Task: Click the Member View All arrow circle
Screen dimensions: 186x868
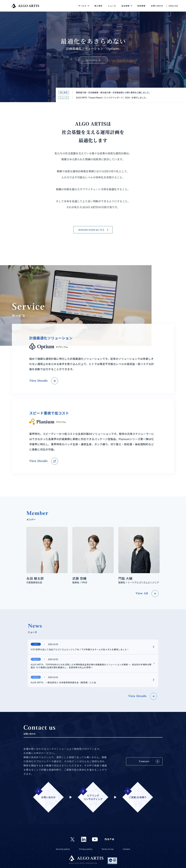Action: point(155,593)
